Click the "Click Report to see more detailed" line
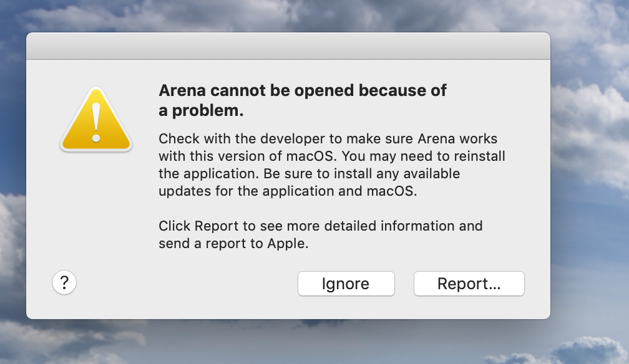Viewport: 629px width, 364px height. [x=320, y=226]
